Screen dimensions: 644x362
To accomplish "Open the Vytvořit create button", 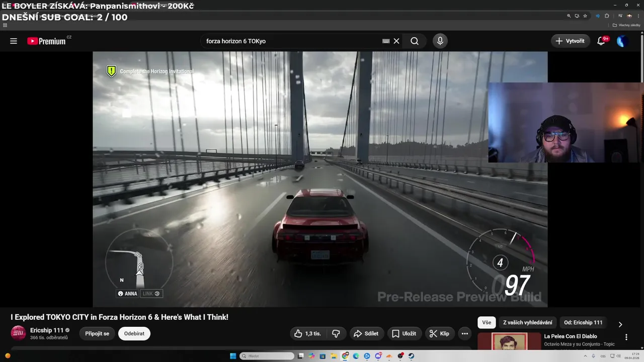I will click(x=570, y=41).
